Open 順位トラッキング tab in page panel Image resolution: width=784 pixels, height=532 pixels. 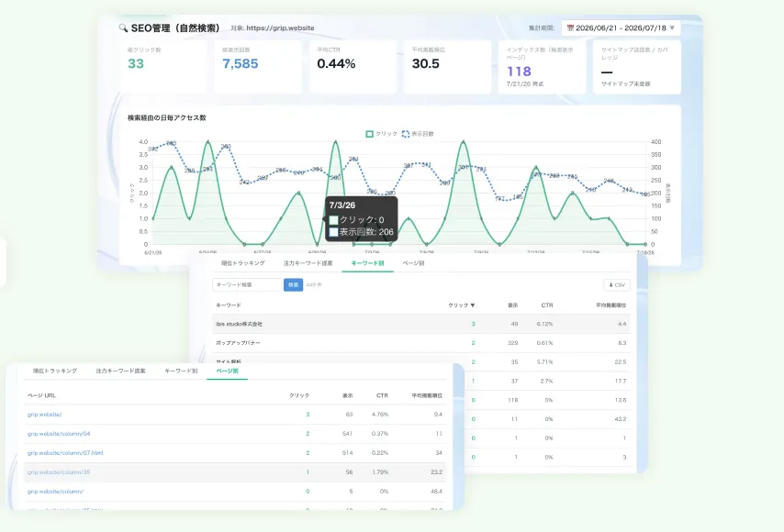pos(55,371)
